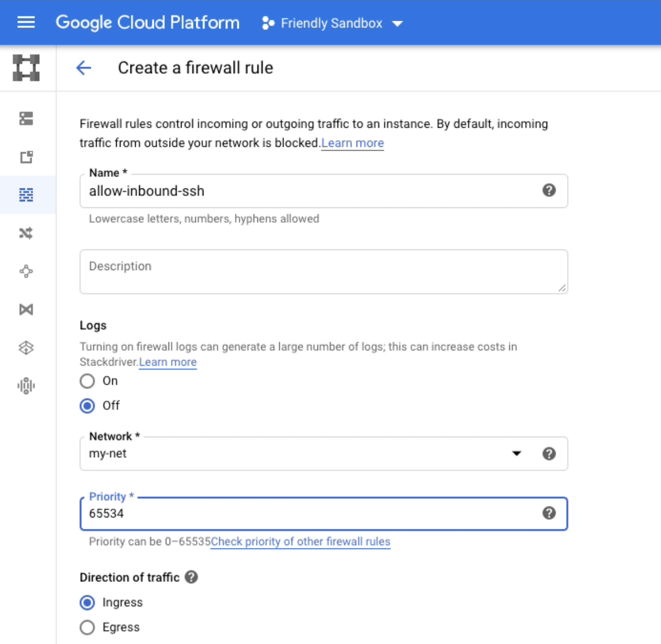Open the Learn more link about firewall rules

[353, 142]
